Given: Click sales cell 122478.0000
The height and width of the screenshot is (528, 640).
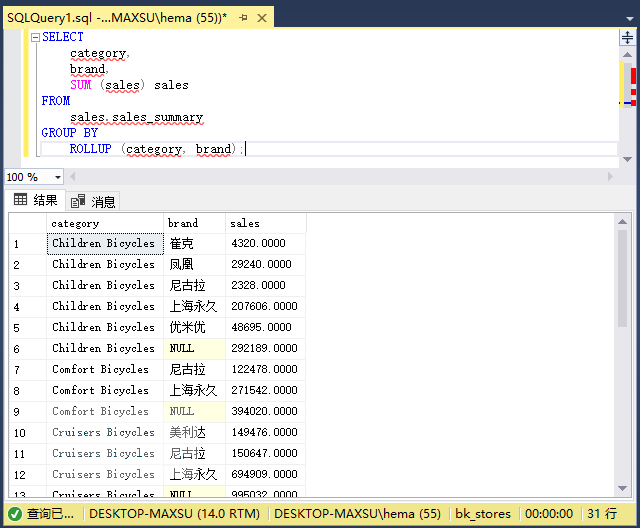Looking at the screenshot, I should pyautogui.click(x=265, y=369).
